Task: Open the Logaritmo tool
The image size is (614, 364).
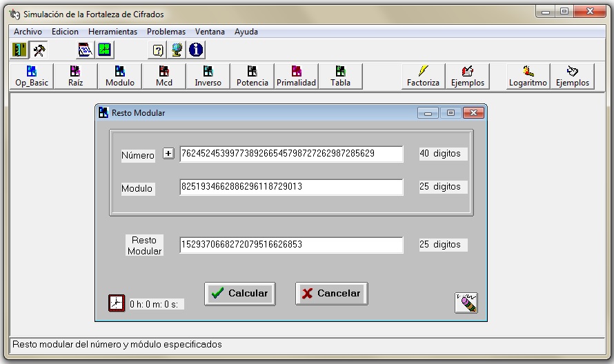Action: pos(528,76)
